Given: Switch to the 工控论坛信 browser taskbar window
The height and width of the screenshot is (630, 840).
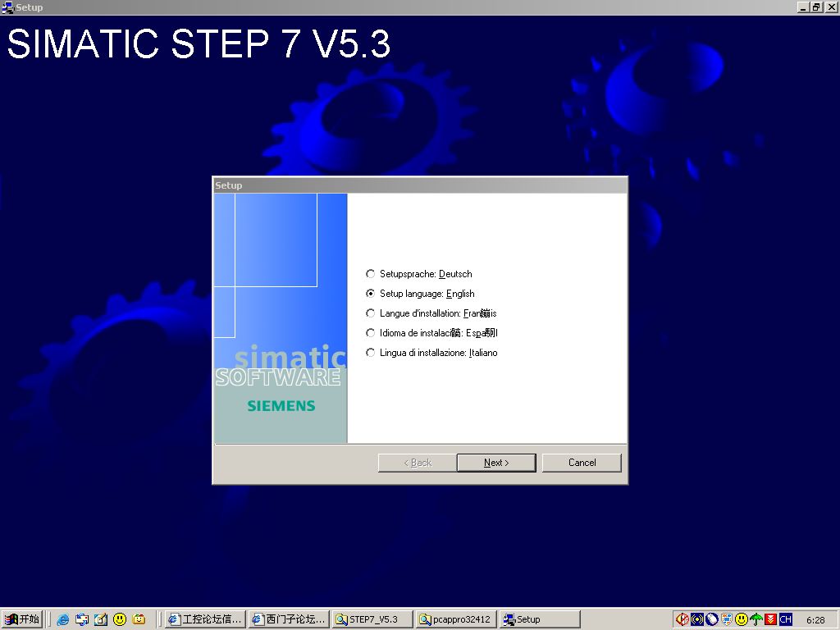Looking at the screenshot, I should pyautogui.click(x=206, y=619).
